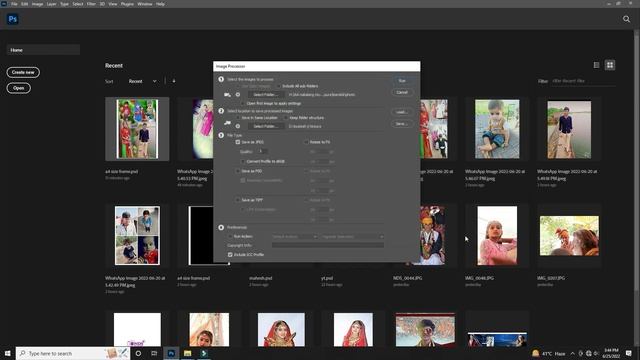Open the notification center icon
Image resolution: width=640 pixels, height=360 pixels.
(x=629, y=353)
